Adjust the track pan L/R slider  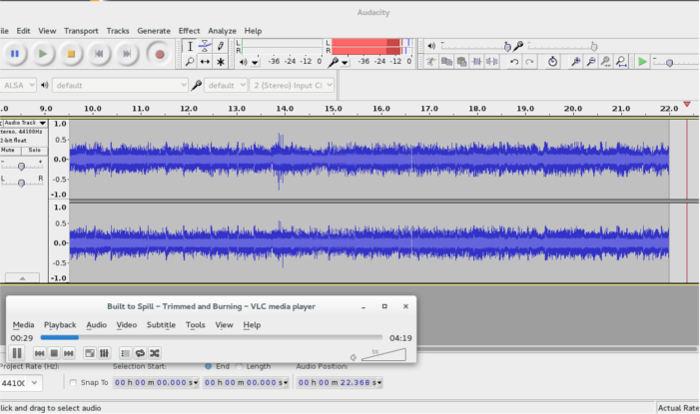(21, 183)
